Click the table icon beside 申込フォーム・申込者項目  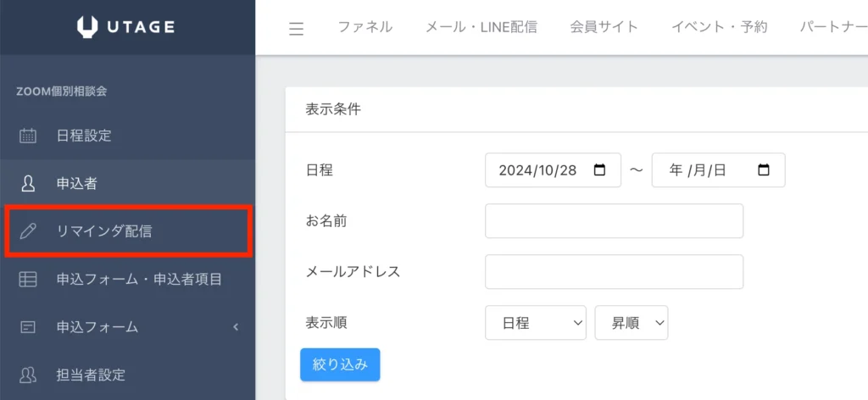28,280
